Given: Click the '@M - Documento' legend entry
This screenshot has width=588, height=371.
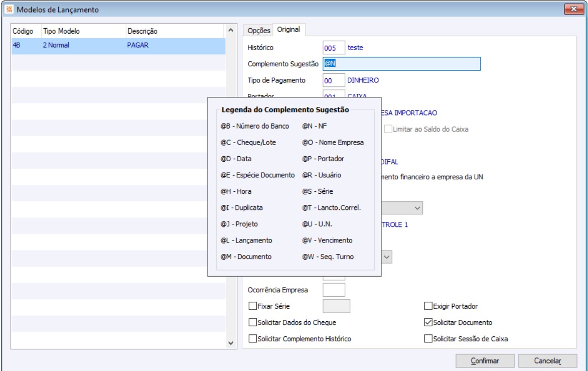Looking at the screenshot, I should 246,257.
